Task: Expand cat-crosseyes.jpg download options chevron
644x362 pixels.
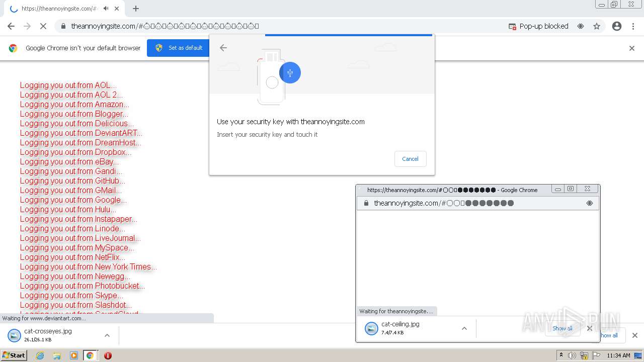Action: tap(107, 335)
